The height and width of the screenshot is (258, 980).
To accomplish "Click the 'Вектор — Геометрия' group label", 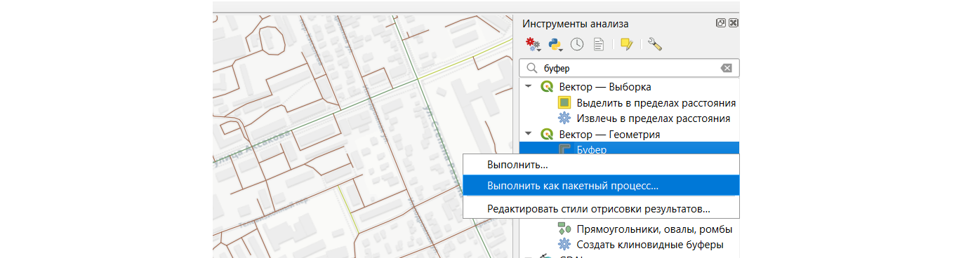I will tap(609, 133).
